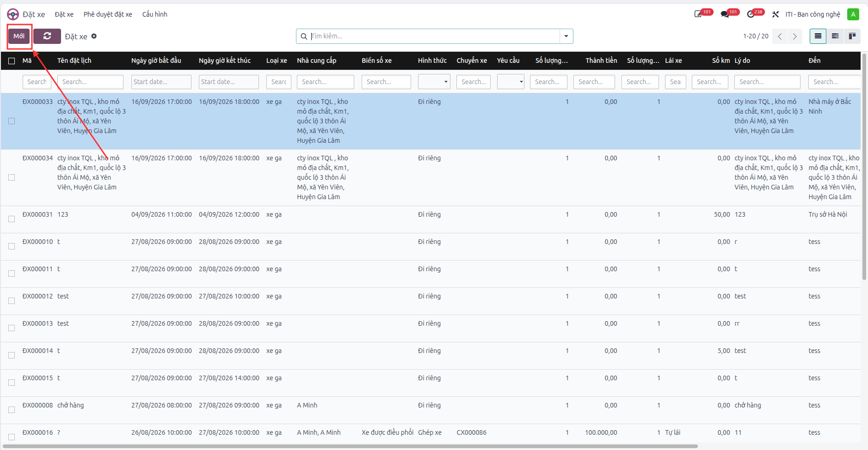Sort by the Ngày giờ bắt đầu header

(156, 61)
